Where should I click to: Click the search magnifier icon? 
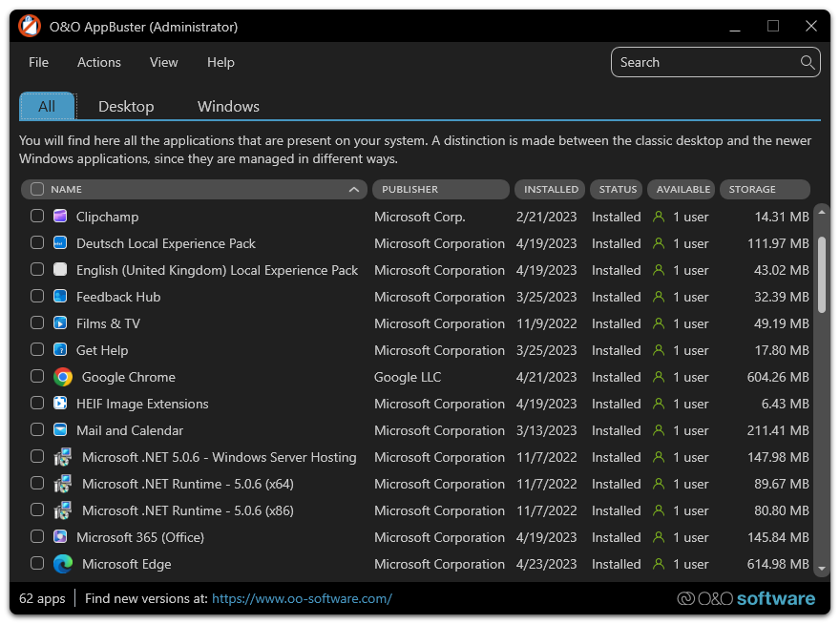click(808, 62)
